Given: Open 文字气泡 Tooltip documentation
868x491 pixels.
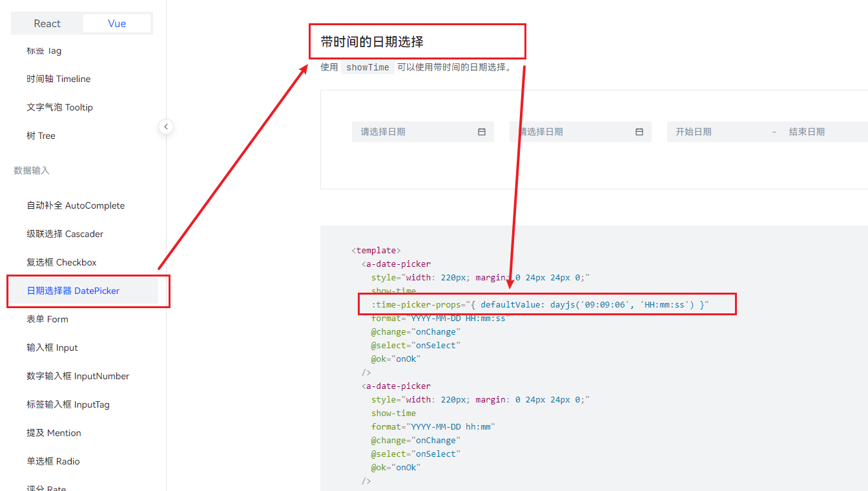Looking at the screenshot, I should pos(61,107).
